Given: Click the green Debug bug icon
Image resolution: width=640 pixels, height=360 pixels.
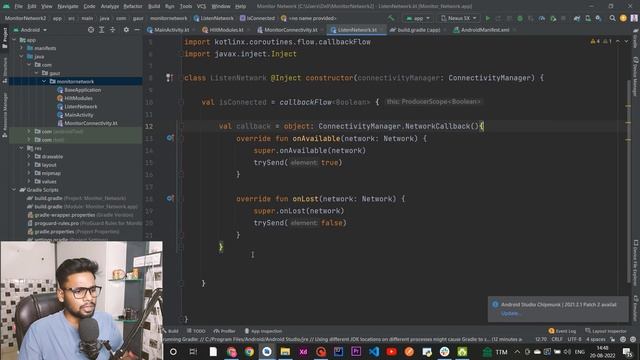Looking at the screenshot, I should (x=520, y=18).
